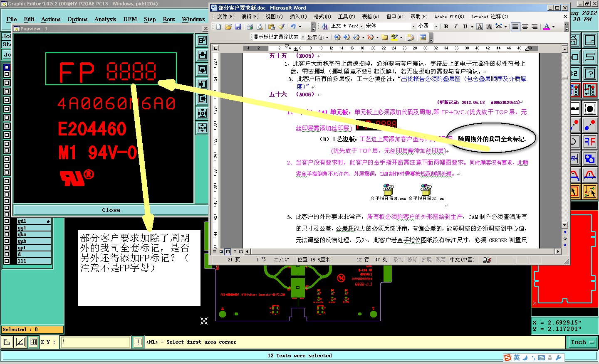This screenshot has height=364, width=599.
Task: Click the Close button in Popview window
Action: [111, 210]
